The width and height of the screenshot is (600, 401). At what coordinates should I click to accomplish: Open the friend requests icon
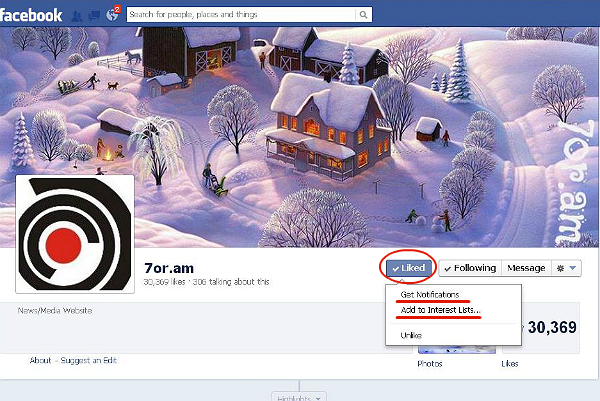click(77, 16)
